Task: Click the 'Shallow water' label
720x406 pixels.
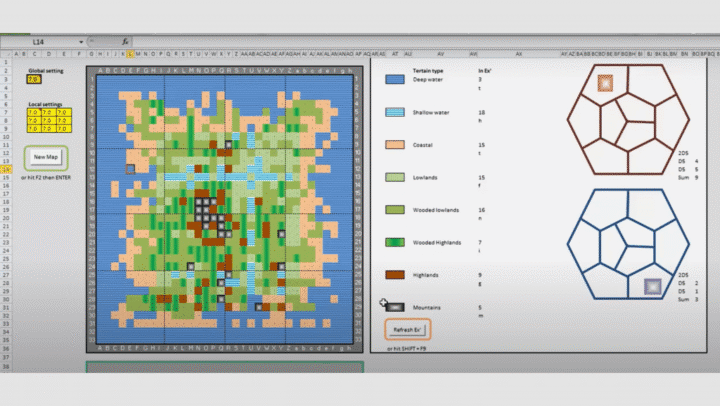Action: pyautogui.click(x=431, y=112)
